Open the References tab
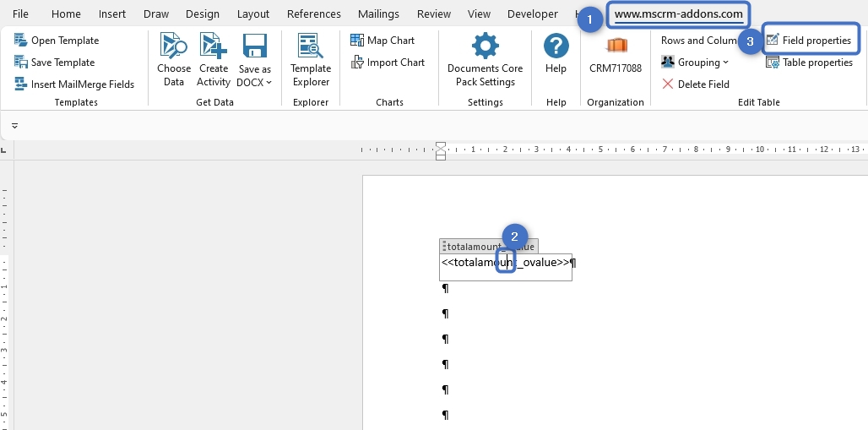 pos(314,14)
